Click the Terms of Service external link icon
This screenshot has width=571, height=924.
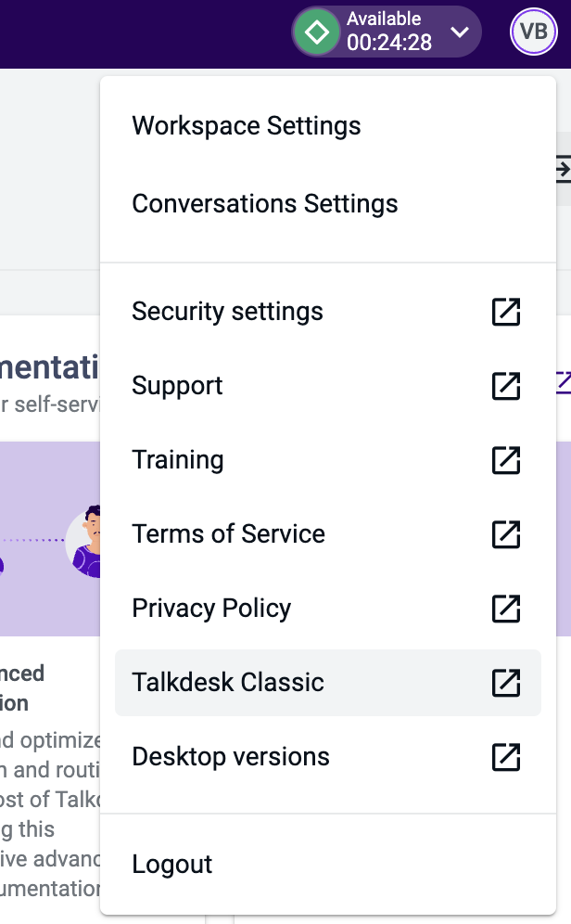(x=505, y=534)
